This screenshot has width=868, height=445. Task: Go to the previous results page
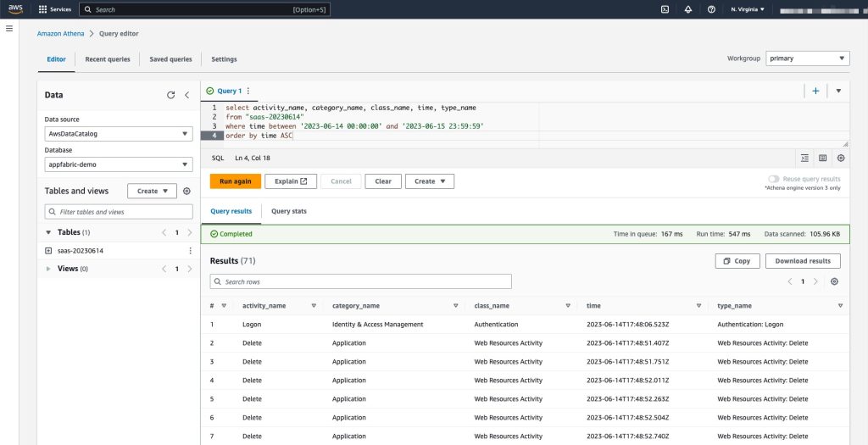coord(790,281)
